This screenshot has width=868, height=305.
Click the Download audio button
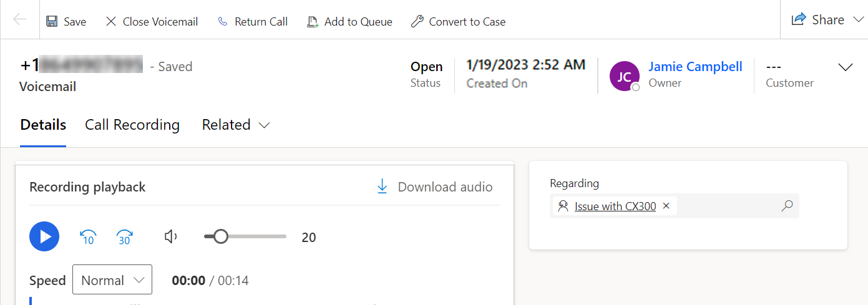pyautogui.click(x=434, y=187)
